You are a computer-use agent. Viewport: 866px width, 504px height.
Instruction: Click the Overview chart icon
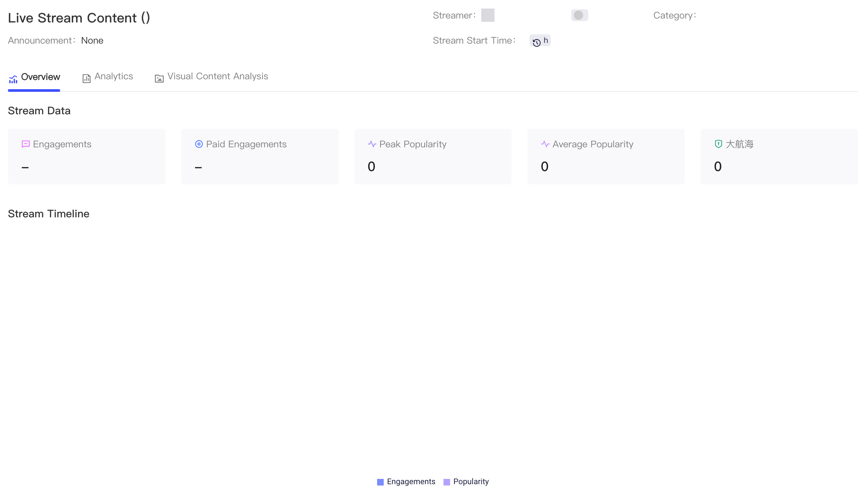coord(13,79)
